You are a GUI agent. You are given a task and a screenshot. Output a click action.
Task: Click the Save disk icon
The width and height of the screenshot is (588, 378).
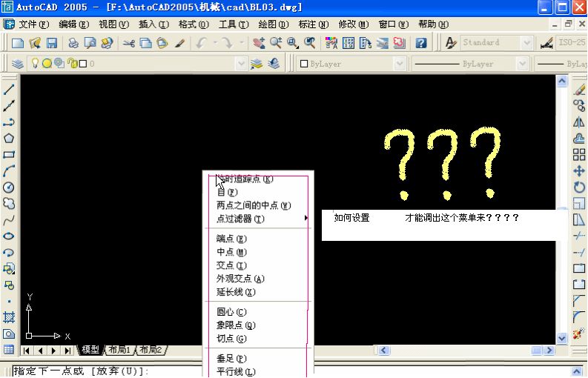[51, 43]
